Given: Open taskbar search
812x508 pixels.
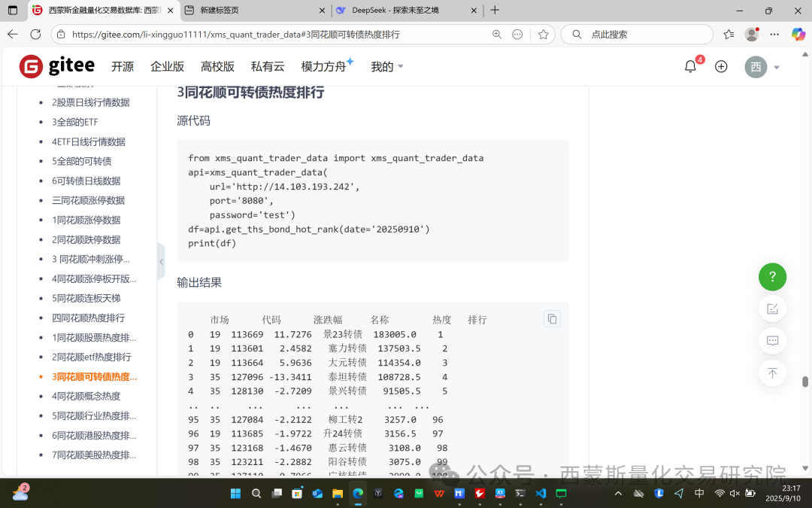Looking at the screenshot, I should pyautogui.click(x=256, y=493).
